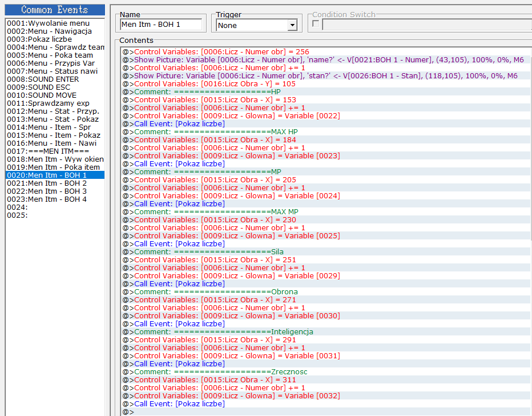Select common event 0019:Men Itm - Poka item
The width and height of the screenshot is (532, 416).
pos(55,167)
